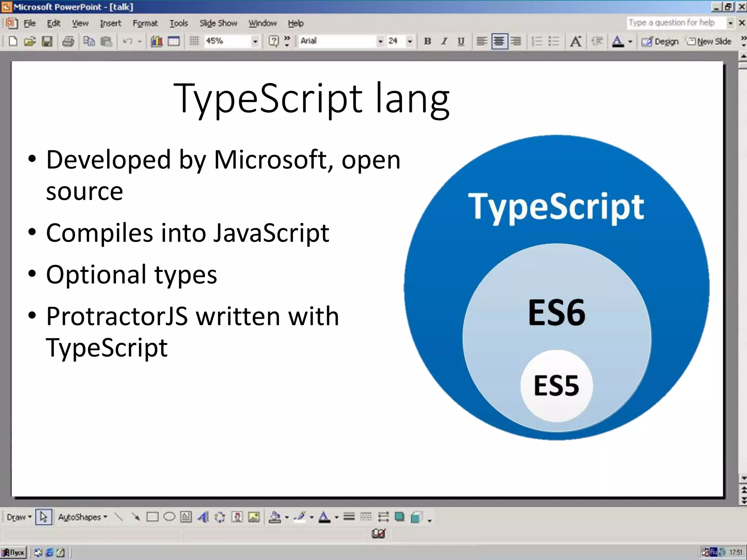This screenshot has height=560, width=747.
Task: Center align the text
Action: click(499, 41)
